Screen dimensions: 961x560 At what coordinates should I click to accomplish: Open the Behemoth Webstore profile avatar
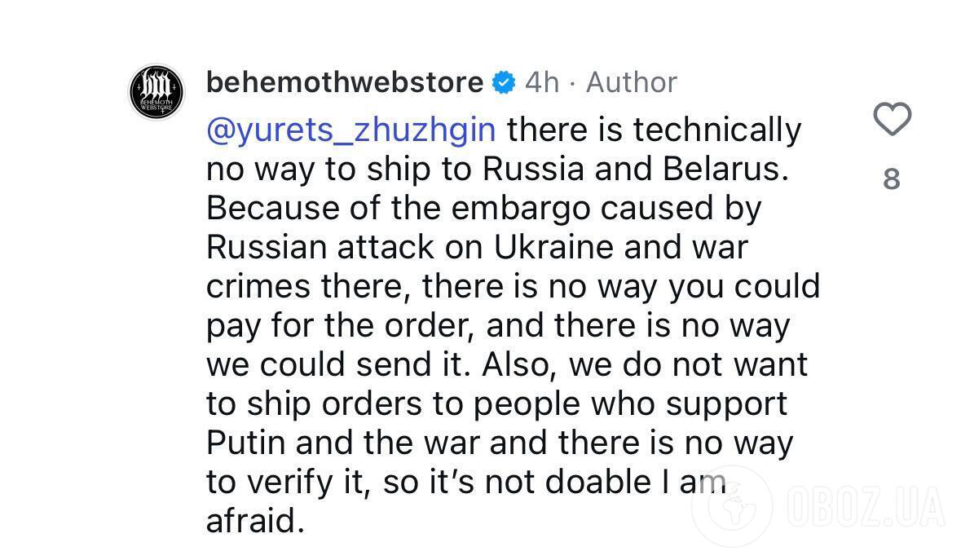[158, 91]
